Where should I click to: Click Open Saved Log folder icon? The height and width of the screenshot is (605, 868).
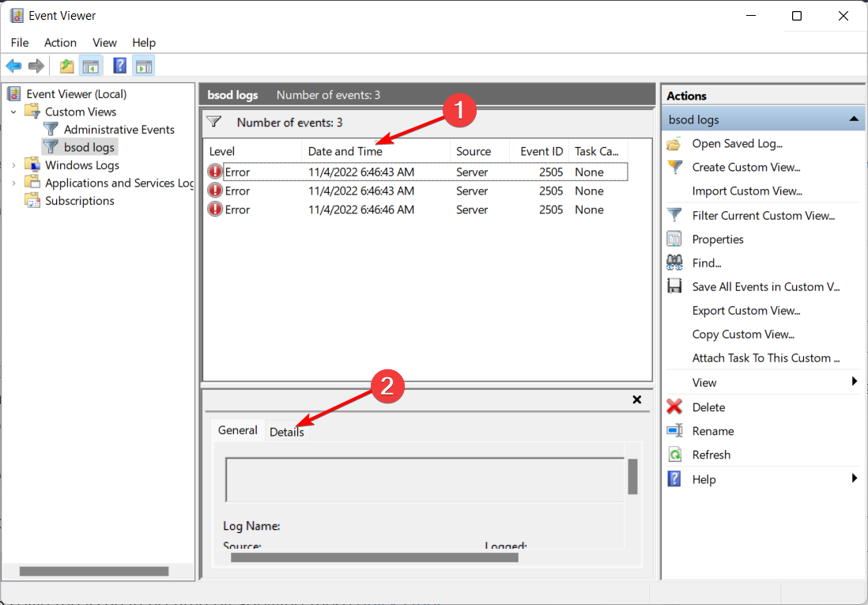coord(674,144)
